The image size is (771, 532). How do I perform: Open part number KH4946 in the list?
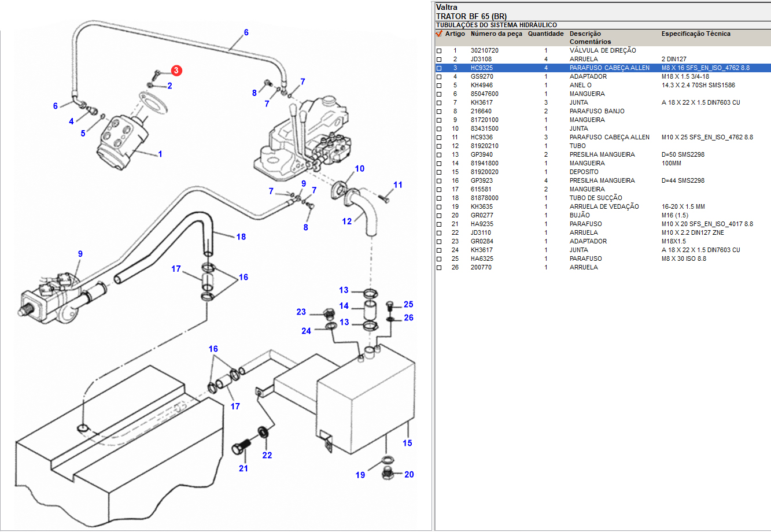482,85
